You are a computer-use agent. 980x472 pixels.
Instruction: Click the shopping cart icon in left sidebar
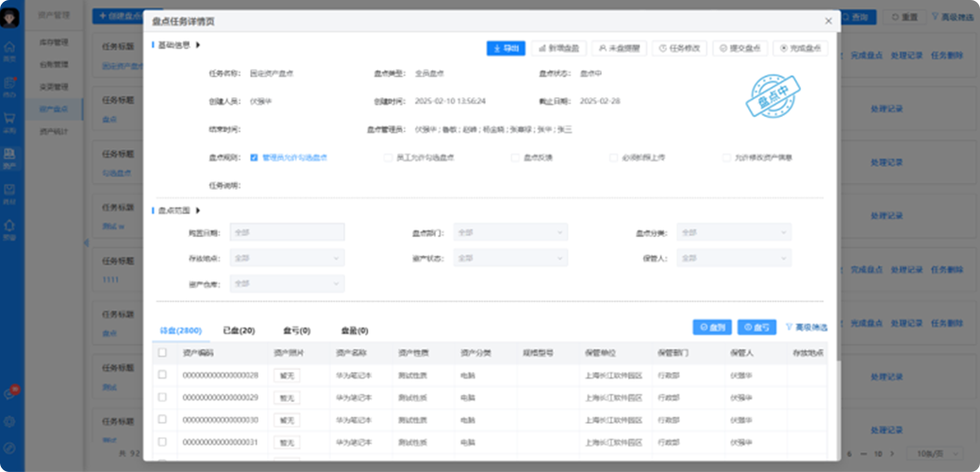(9, 119)
